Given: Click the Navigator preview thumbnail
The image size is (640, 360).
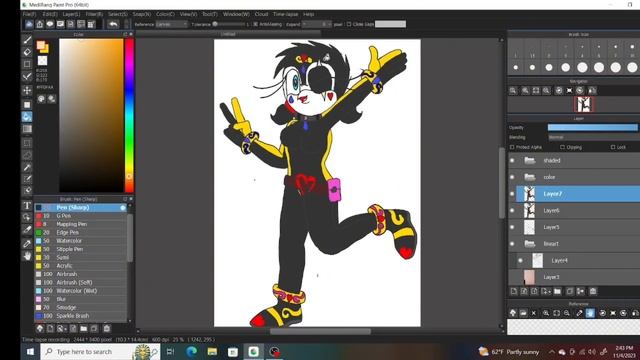Looking at the screenshot, I should (x=584, y=105).
